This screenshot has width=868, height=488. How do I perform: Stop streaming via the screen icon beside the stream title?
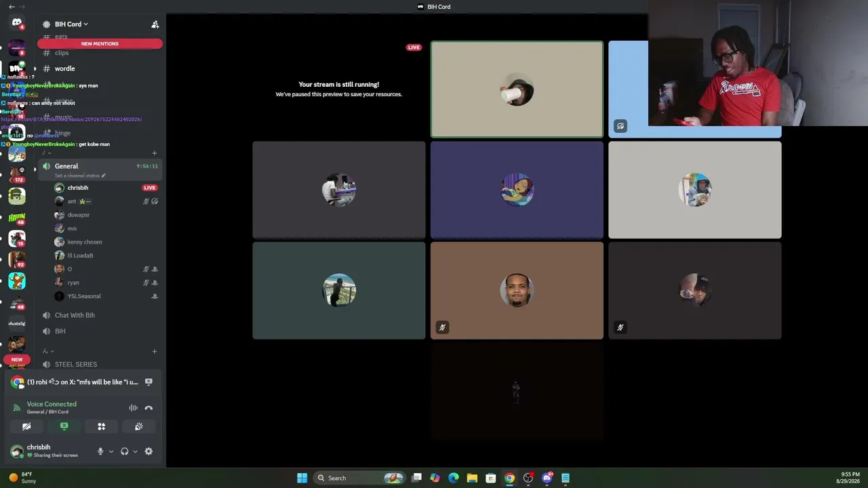[149, 382]
